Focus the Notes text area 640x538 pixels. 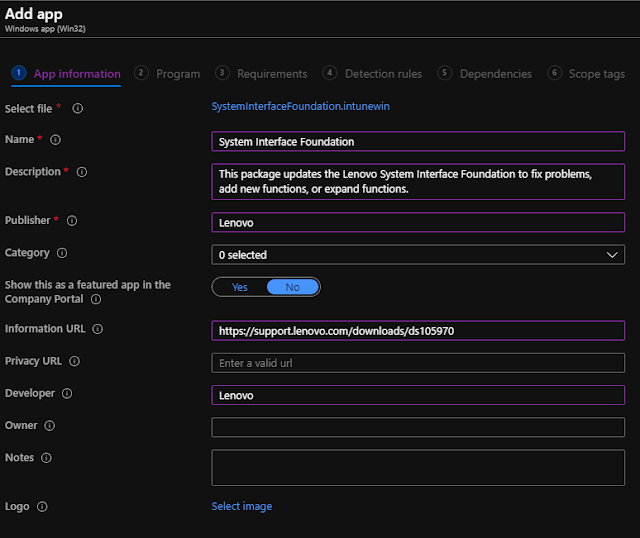coord(417,467)
